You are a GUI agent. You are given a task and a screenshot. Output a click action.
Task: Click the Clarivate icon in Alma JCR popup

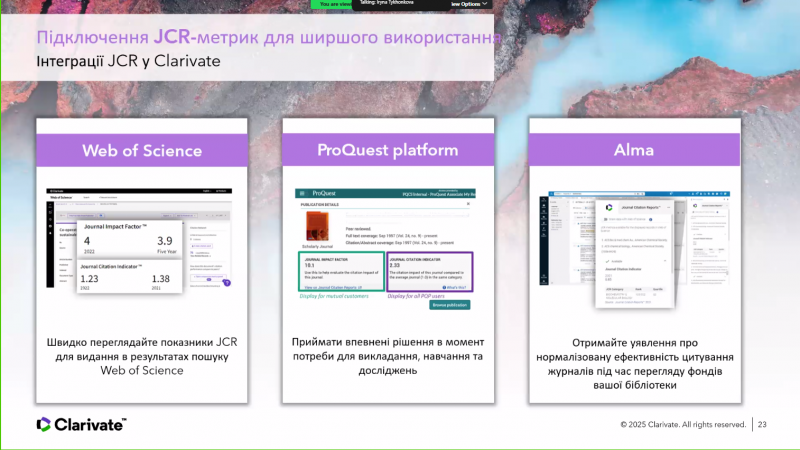click(x=608, y=208)
